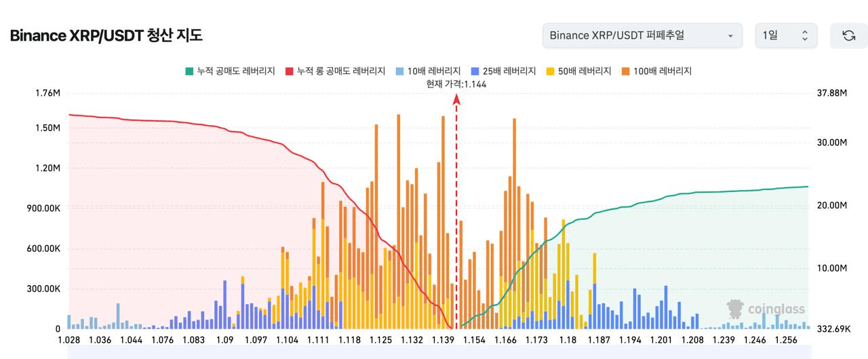Click the orange 100배 legend swatch
868x359 pixels.
[x=625, y=71]
